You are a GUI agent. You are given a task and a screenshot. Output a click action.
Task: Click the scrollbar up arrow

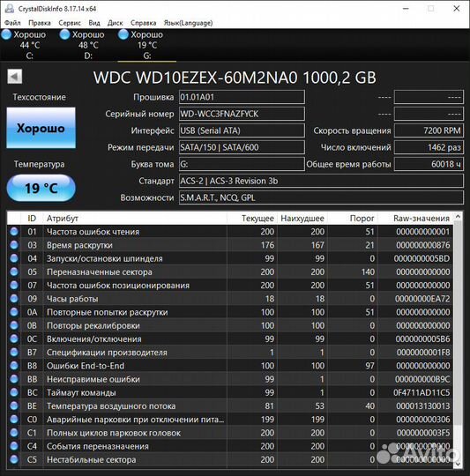pos(458,217)
